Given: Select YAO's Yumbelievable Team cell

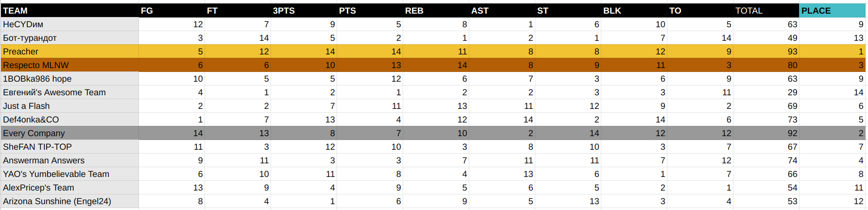Looking at the screenshot, I should [70, 174].
